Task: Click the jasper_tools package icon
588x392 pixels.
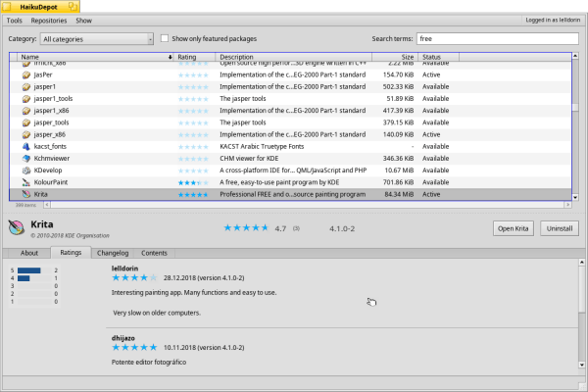Action: [x=25, y=122]
